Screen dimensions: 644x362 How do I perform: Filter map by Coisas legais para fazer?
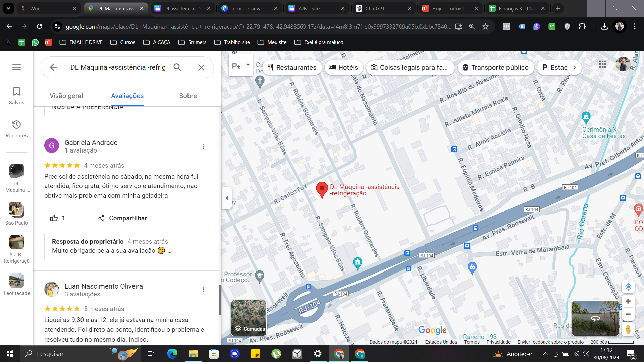pos(410,67)
